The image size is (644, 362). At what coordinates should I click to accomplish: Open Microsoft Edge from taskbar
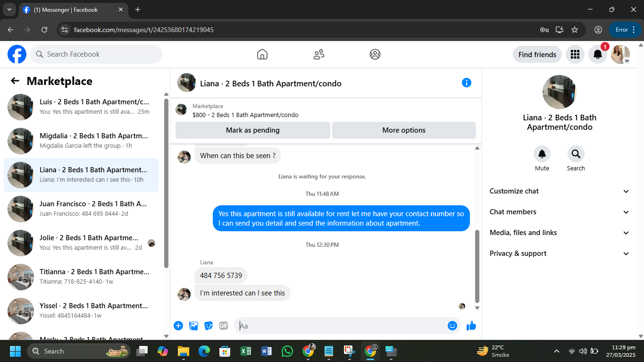(x=204, y=351)
